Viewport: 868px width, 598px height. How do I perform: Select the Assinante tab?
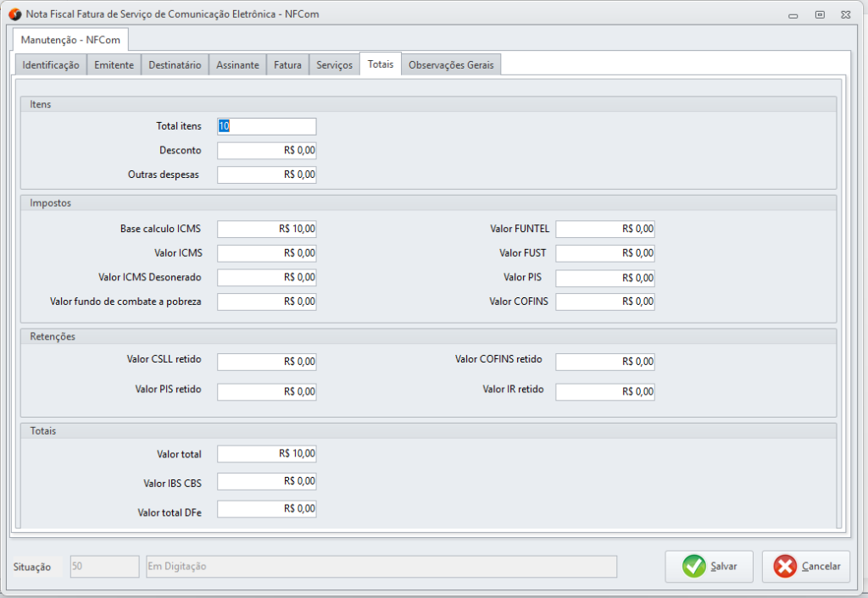pos(237,65)
